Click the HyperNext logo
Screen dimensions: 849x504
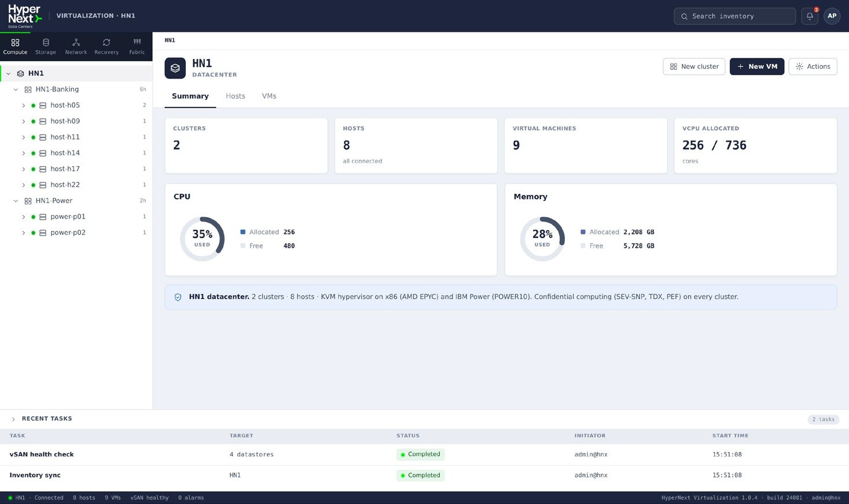(25, 16)
